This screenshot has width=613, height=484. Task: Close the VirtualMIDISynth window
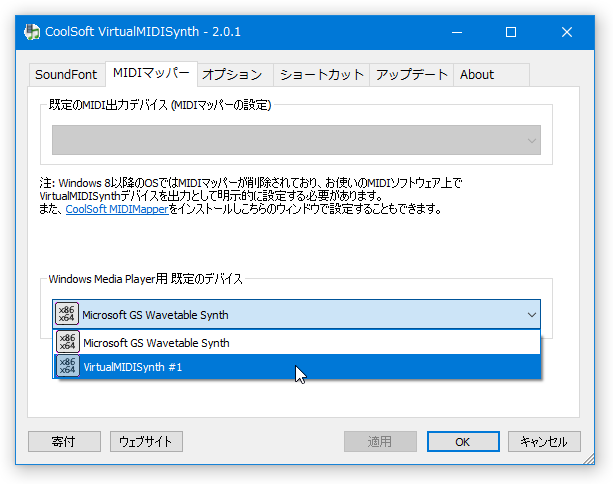[x=567, y=32]
